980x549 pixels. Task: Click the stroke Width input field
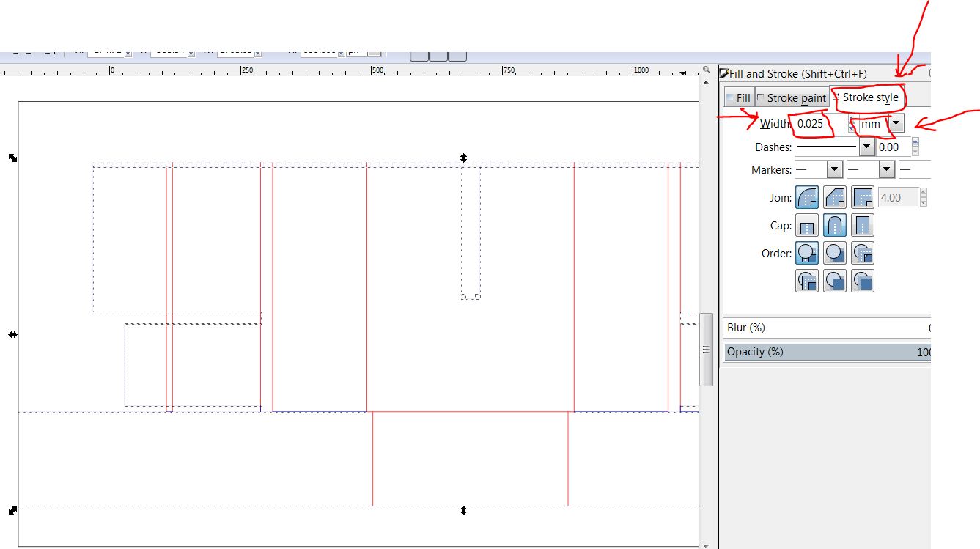[820, 124]
